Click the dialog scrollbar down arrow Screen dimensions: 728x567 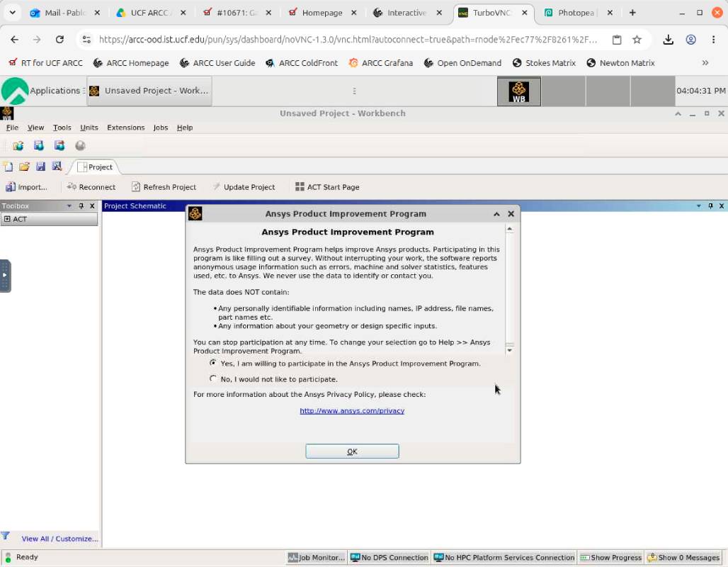509,350
